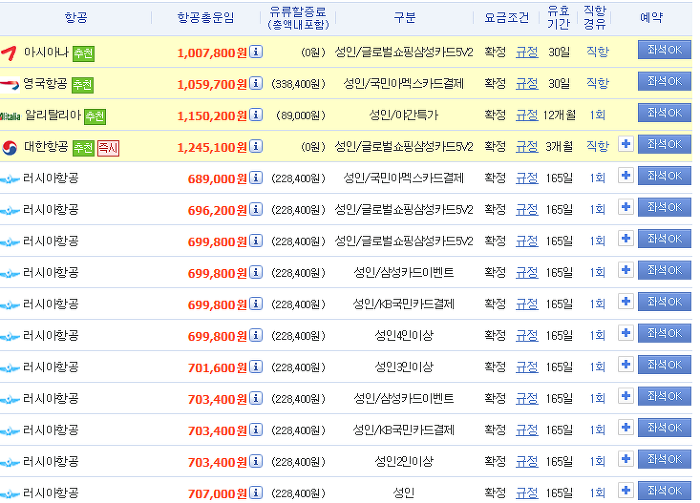Open fare info icon beside 701,600원
The image size is (700, 503).
tap(256, 366)
